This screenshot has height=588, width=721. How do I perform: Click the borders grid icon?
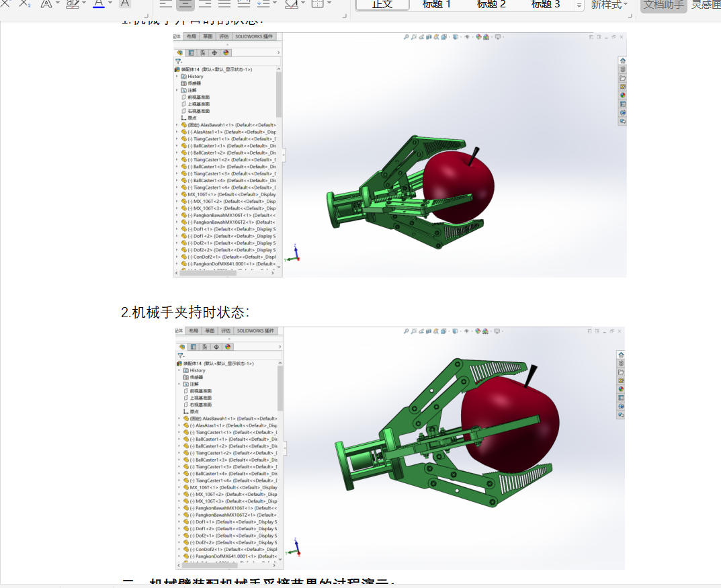318,3
